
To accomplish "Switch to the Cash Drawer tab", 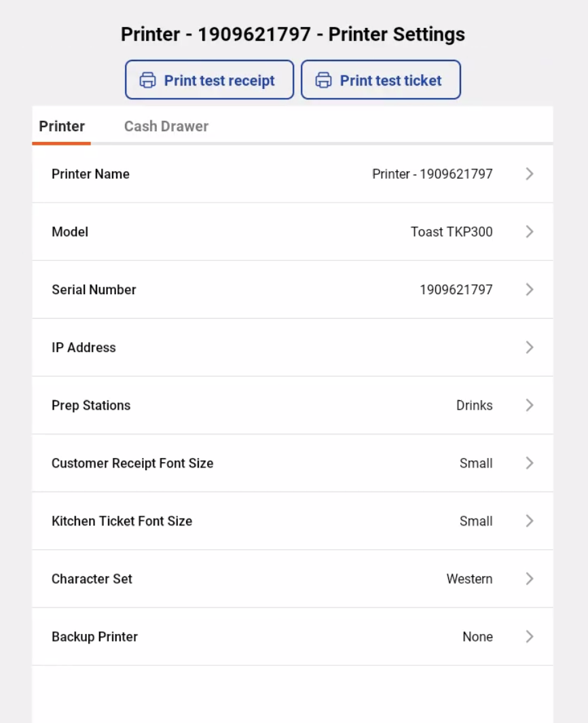I will pyautogui.click(x=166, y=126).
